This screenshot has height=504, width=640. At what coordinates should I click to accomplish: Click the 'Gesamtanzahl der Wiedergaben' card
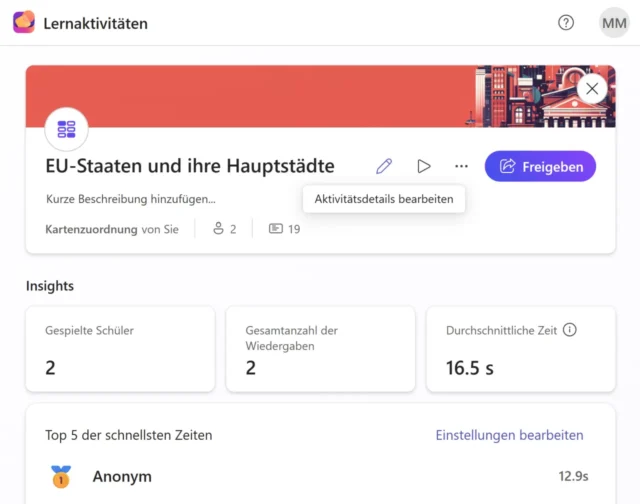click(x=320, y=349)
